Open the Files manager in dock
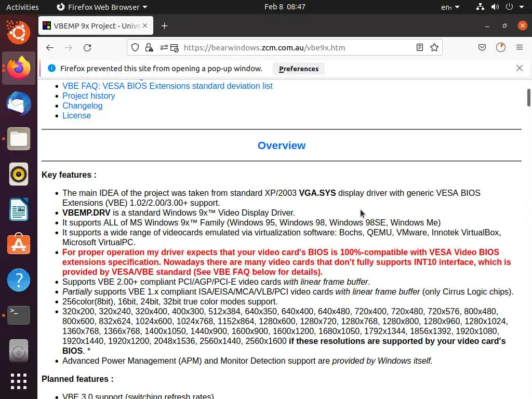The height and width of the screenshot is (399, 532). pyautogui.click(x=19, y=139)
